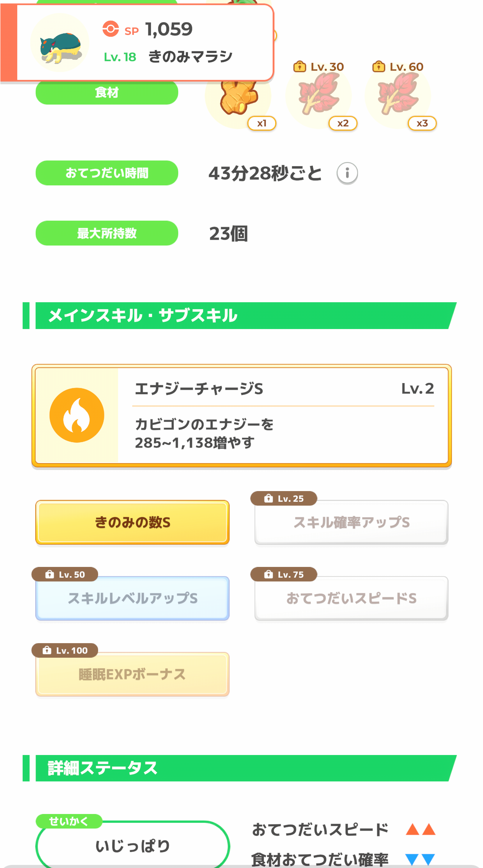Tap the blue down arrows for 食材おてつだい確率
Screen dimensions: 483x868
click(421, 859)
